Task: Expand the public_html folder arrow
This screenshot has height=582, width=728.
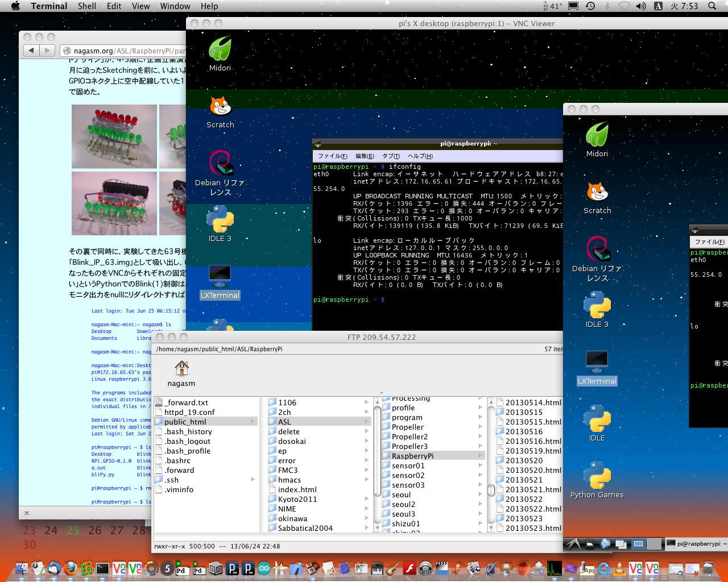Action: (253, 422)
